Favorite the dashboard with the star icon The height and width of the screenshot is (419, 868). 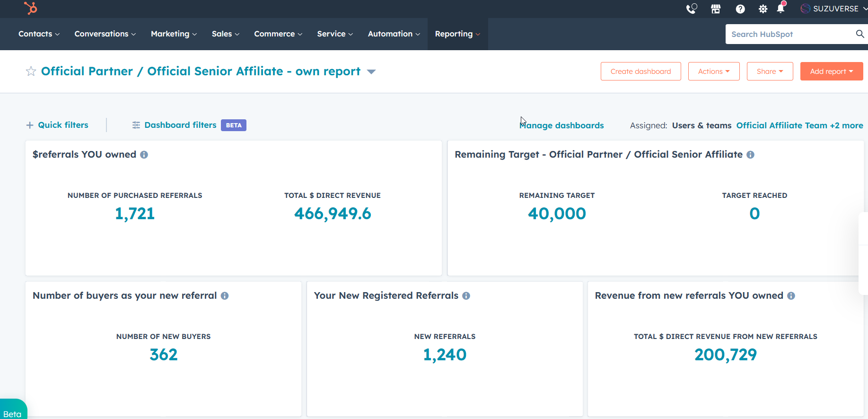[31, 71]
